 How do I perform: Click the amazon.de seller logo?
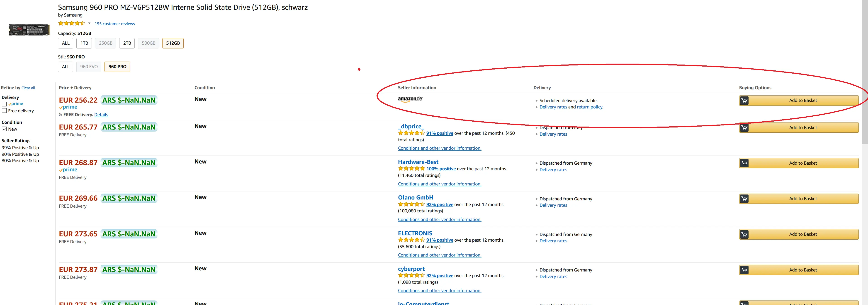[x=410, y=99]
